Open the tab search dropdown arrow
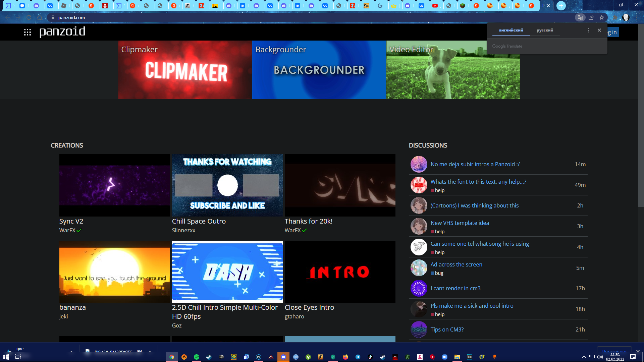 590,5
